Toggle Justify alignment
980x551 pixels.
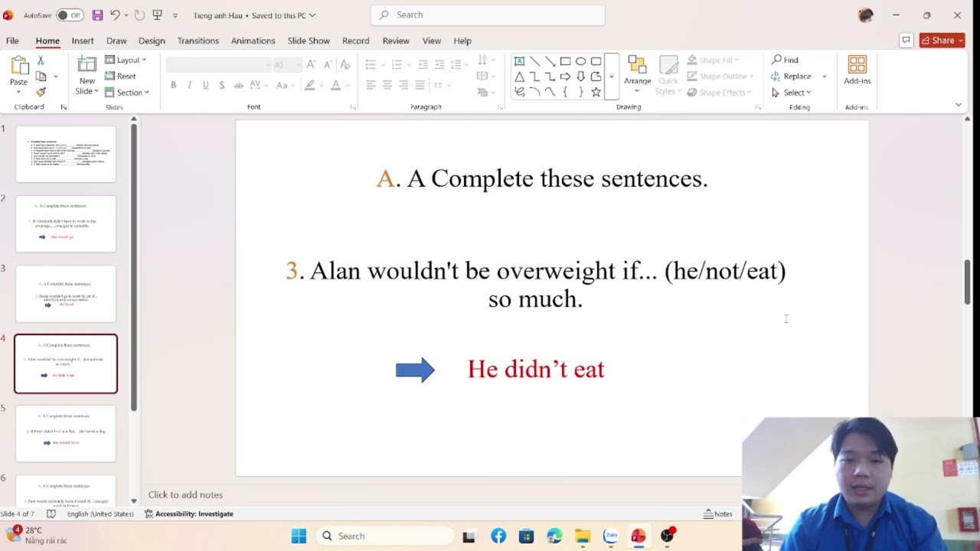click(420, 85)
